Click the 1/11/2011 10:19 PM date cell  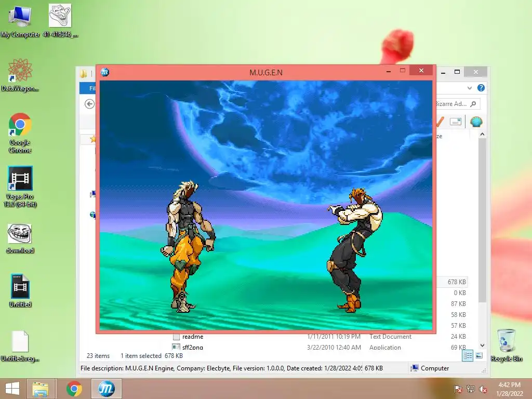pyautogui.click(x=334, y=337)
